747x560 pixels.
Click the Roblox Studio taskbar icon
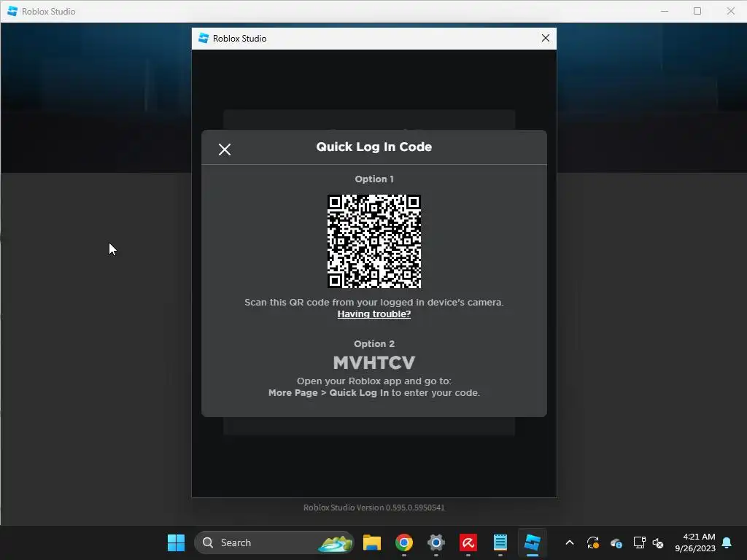[x=532, y=542]
